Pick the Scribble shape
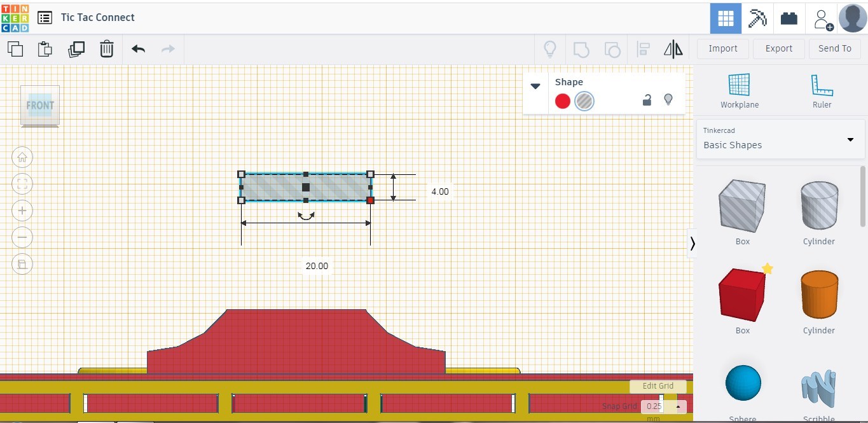868x423 pixels. [818, 388]
